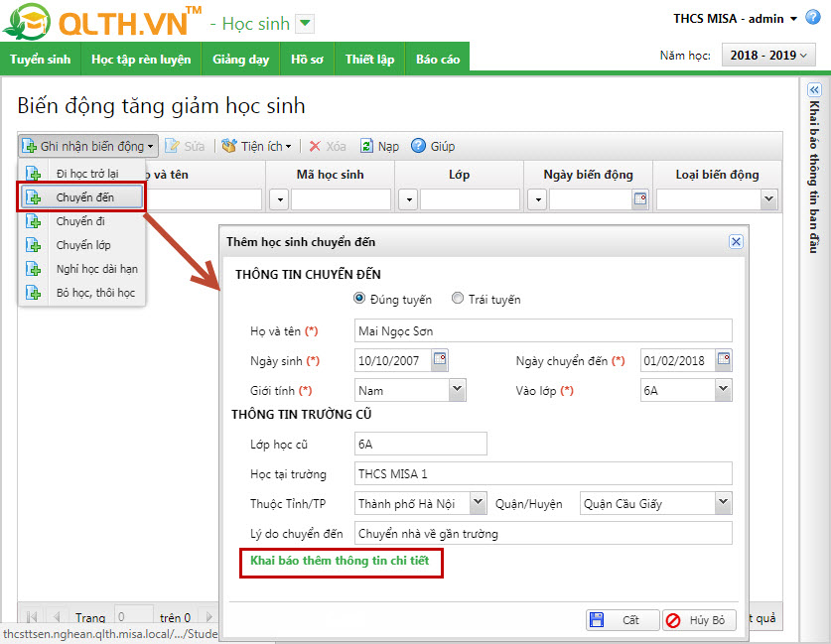
Task: Open the Ngày sinh calendar picker icon
Action: tap(440, 359)
